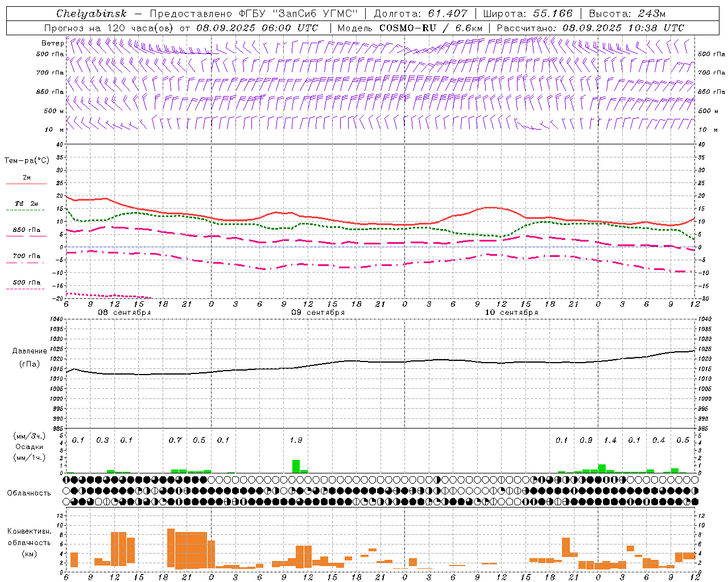Screen dimensions: 728x582
Task: Click the tallest green precipitation bar under 1.9
Action: tap(296, 466)
